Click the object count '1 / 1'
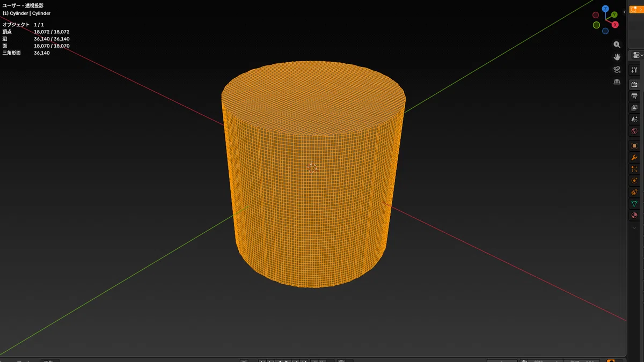Image resolution: width=644 pixels, height=362 pixels. tap(39, 25)
